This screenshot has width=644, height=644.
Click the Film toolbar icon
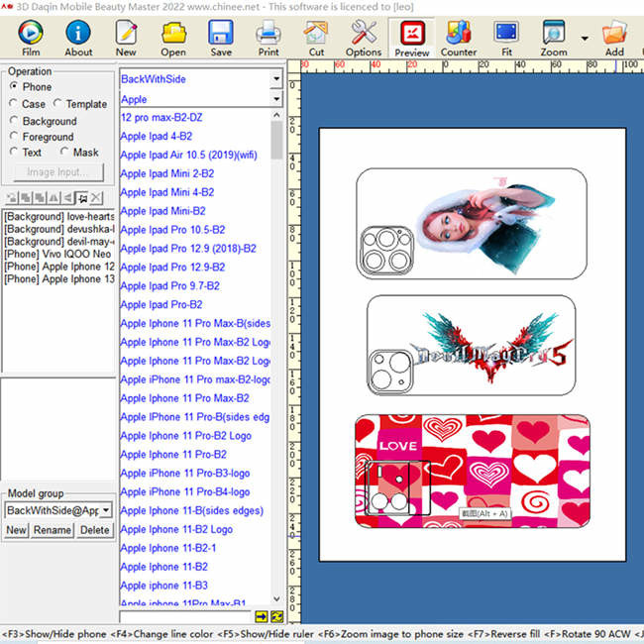coord(31,38)
